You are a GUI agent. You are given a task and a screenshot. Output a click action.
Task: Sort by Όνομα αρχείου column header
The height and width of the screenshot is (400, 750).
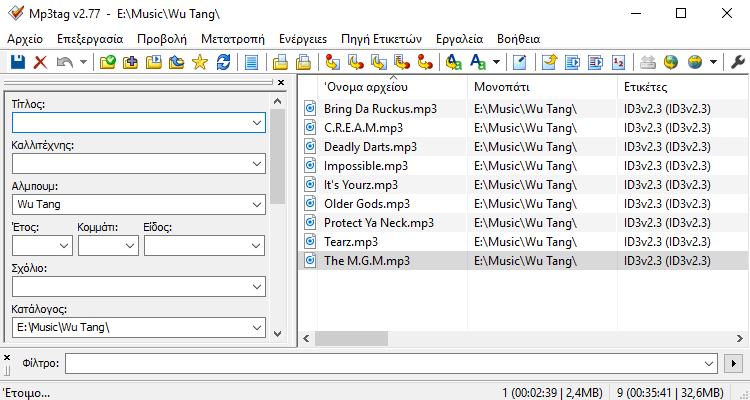[392, 87]
